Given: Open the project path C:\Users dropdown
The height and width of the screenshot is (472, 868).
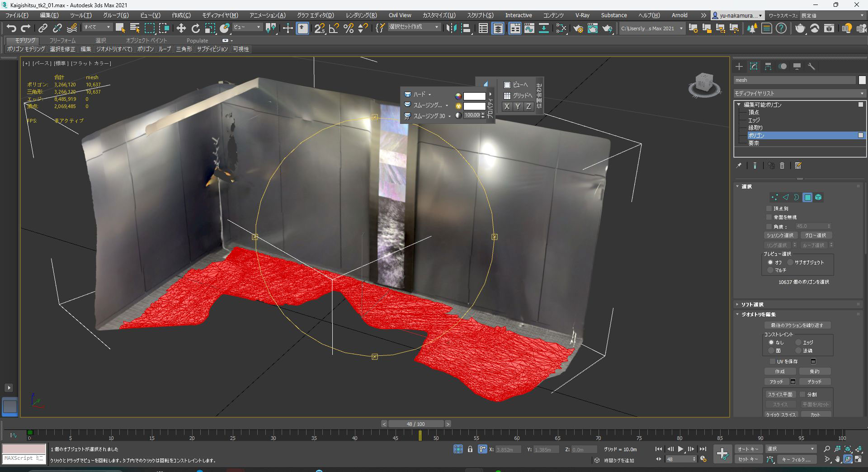Looking at the screenshot, I should (x=651, y=28).
